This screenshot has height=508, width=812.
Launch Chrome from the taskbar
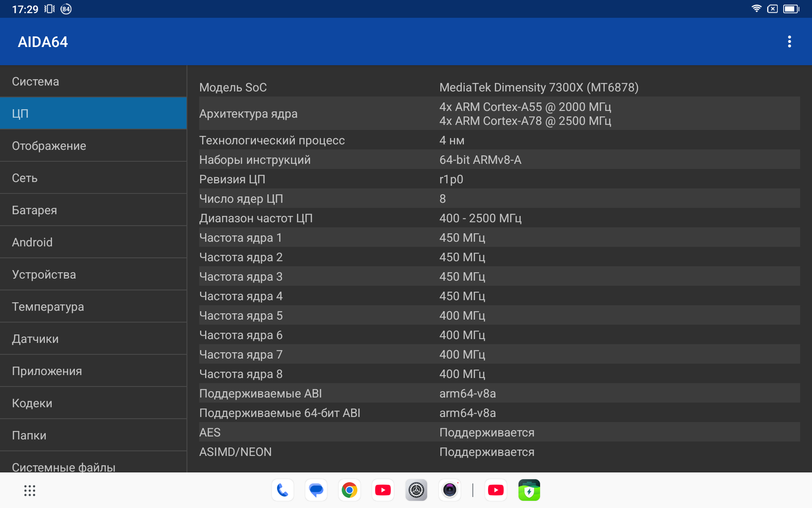(349, 490)
